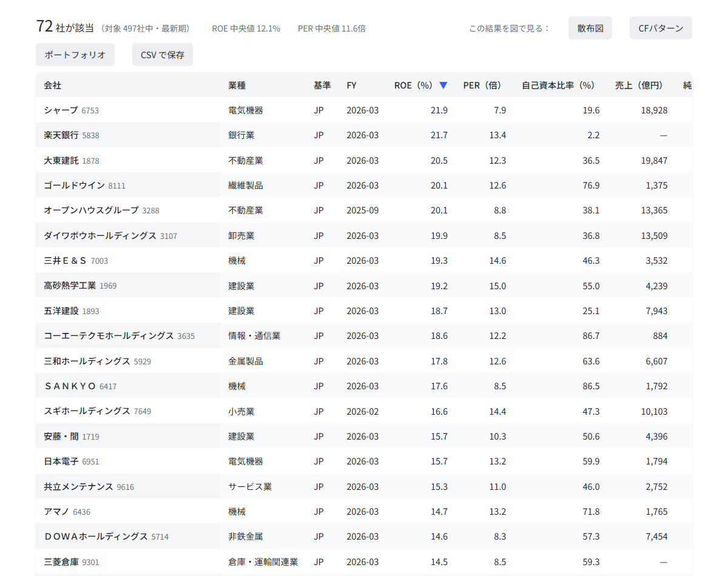The image size is (728, 576).
Task: Click equity ratio 86.5 for SANKYO
Action: (591, 386)
